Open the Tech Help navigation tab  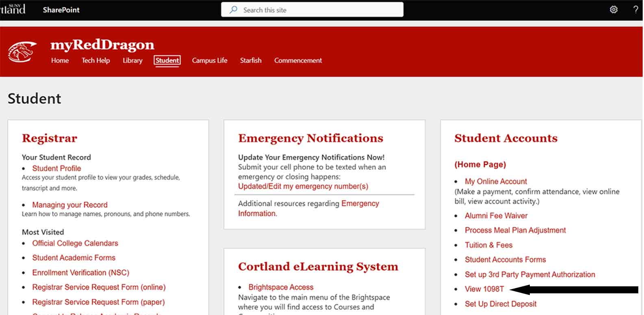(x=95, y=60)
